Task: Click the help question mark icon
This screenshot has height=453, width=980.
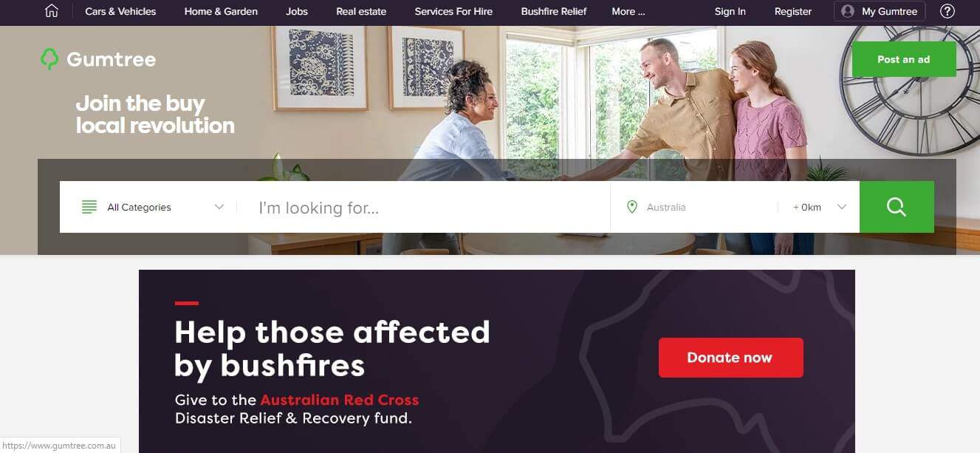Action: 948,11
